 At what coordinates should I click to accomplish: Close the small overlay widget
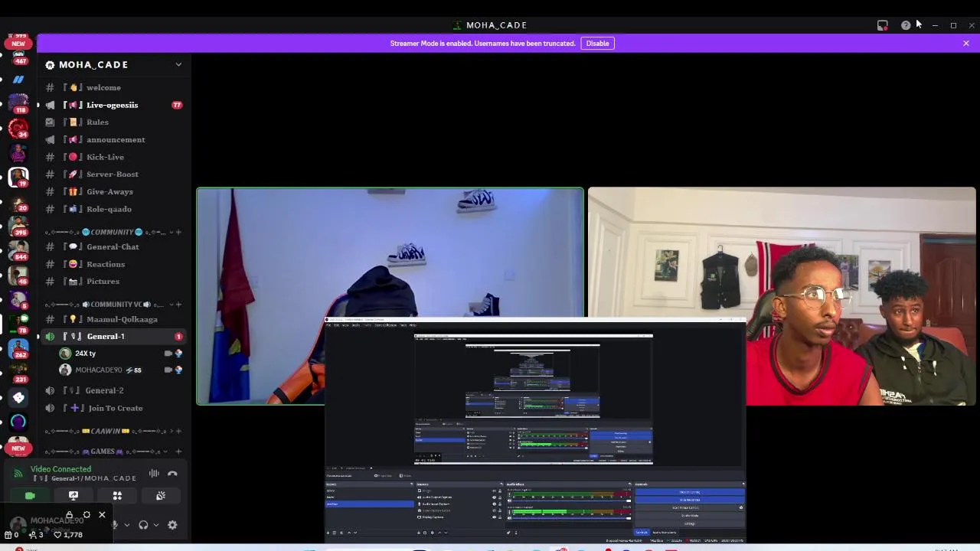(x=102, y=515)
